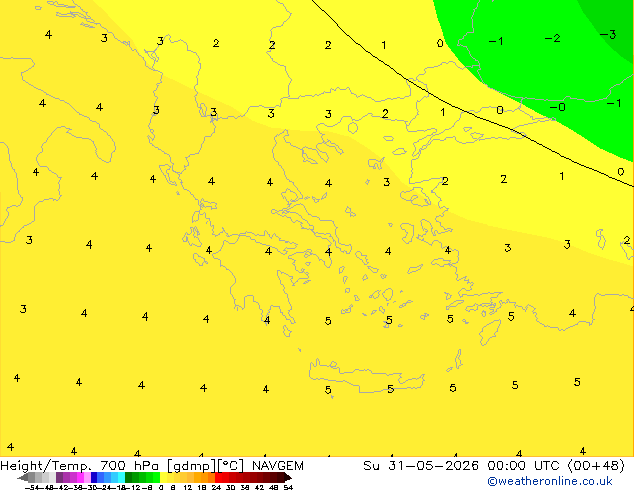634x490 pixels.
Task: Click the dark maroon right arrow of legend
Action: click(288, 478)
